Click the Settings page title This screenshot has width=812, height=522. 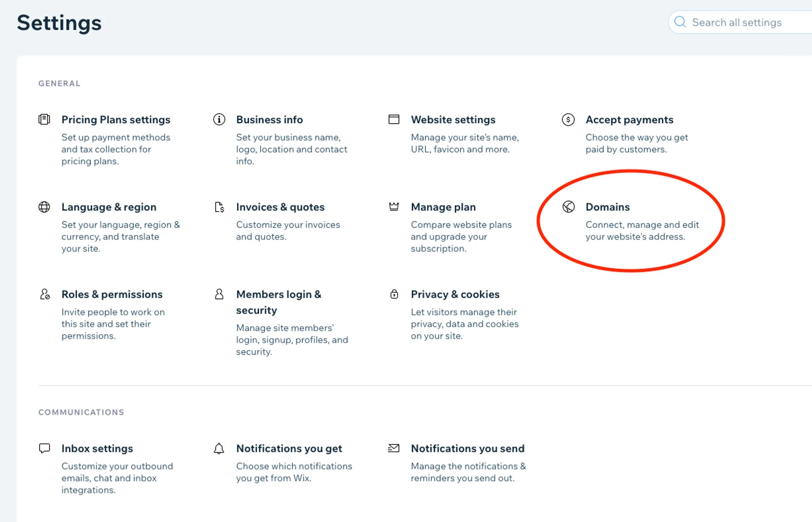click(x=59, y=23)
